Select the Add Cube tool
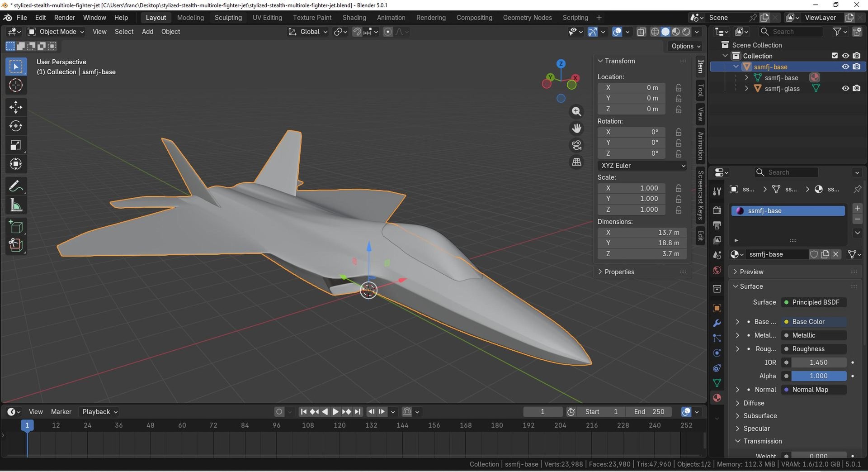Image resolution: width=868 pixels, height=472 pixels. tap(16, 227)
